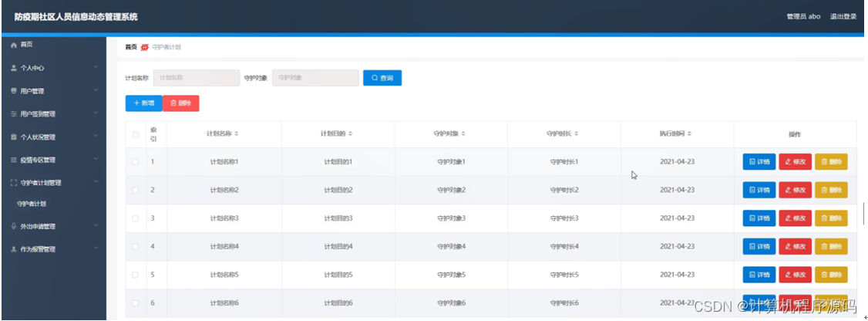Click the microphone icon for 外出申请管理
Screen dimensions: 868x321
(x=14, y=226)
